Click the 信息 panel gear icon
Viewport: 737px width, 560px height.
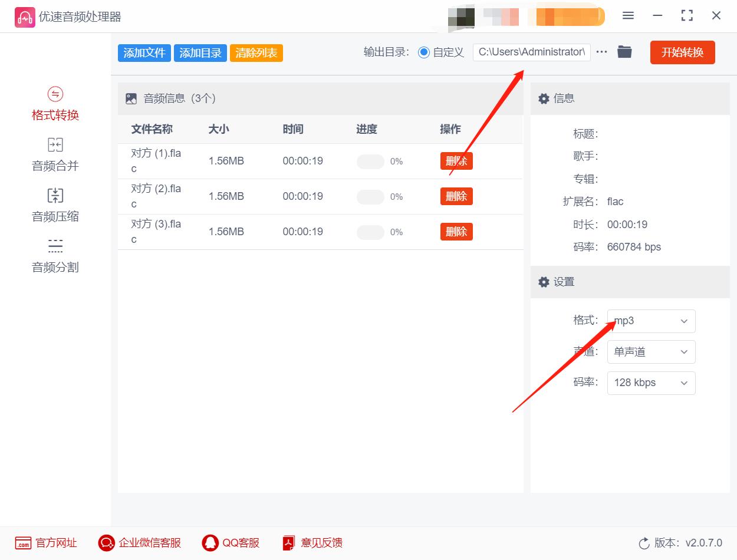click(x=544, y=98)
